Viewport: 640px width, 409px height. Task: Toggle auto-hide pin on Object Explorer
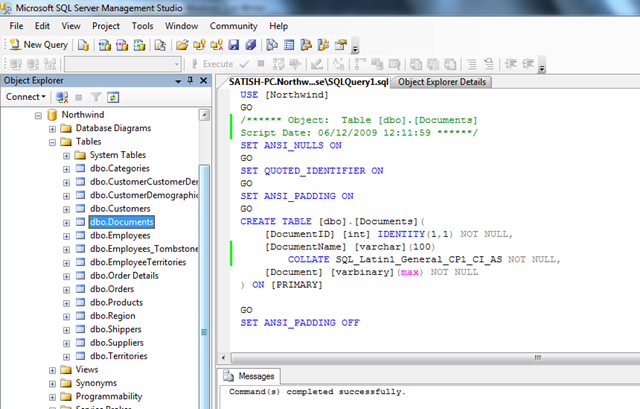point(190,80)
